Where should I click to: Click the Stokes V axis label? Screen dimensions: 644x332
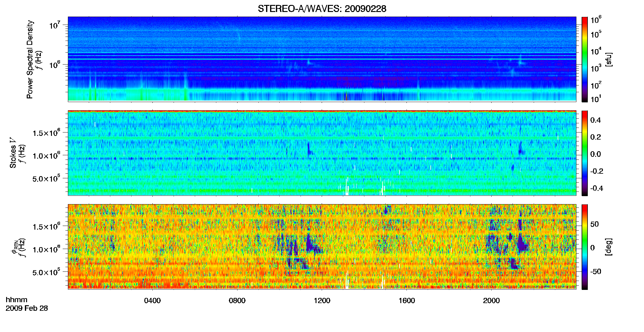(13, 153)
